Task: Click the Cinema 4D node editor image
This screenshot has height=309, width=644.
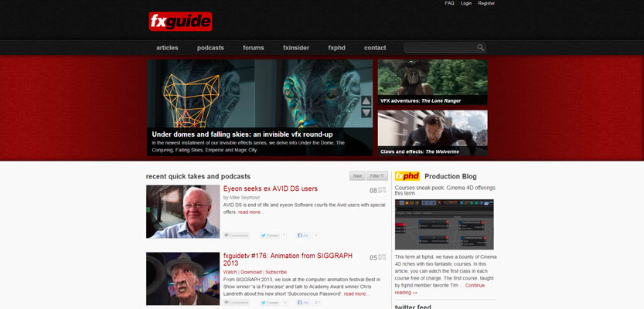Action: (444, 225)
